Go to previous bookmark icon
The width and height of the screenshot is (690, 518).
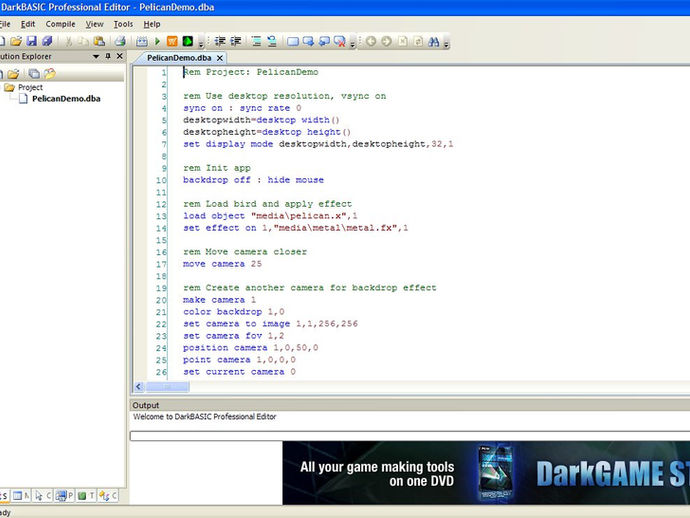tap(324, 41)
